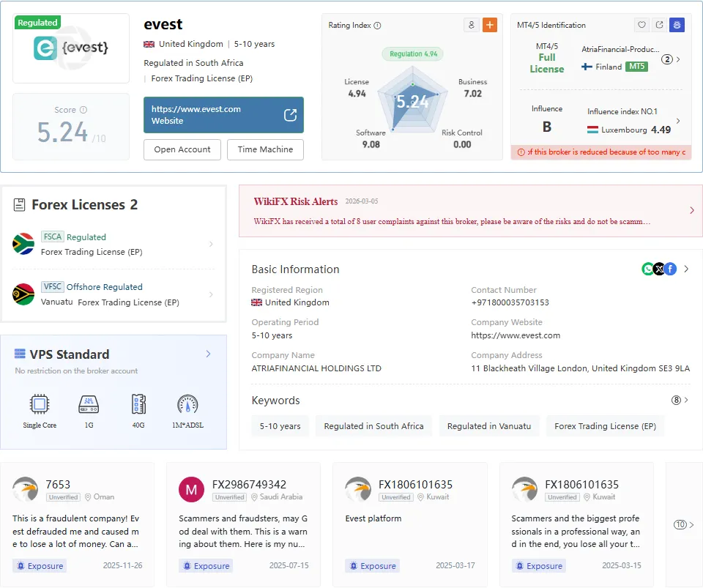Click Exposure tag dated 2025-11-26
The image size is (703, 588).
(x=40, y=566)
